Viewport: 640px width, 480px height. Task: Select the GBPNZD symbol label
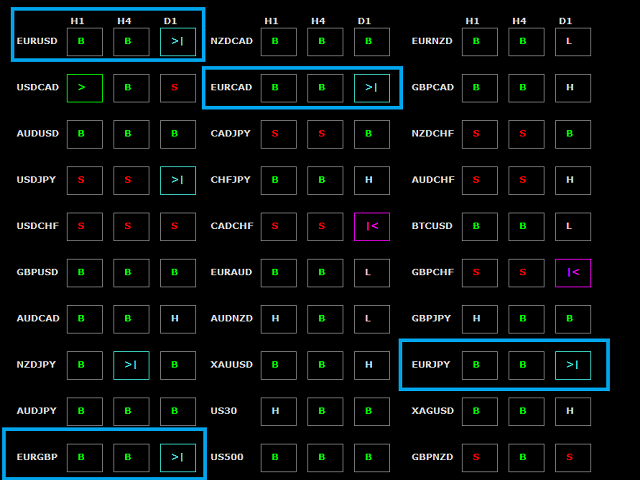click(x=432, y=457)
